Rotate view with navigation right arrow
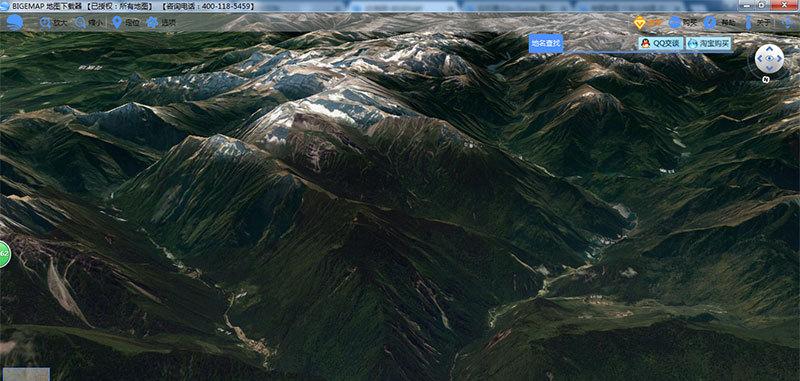 (x=779, y=59)
